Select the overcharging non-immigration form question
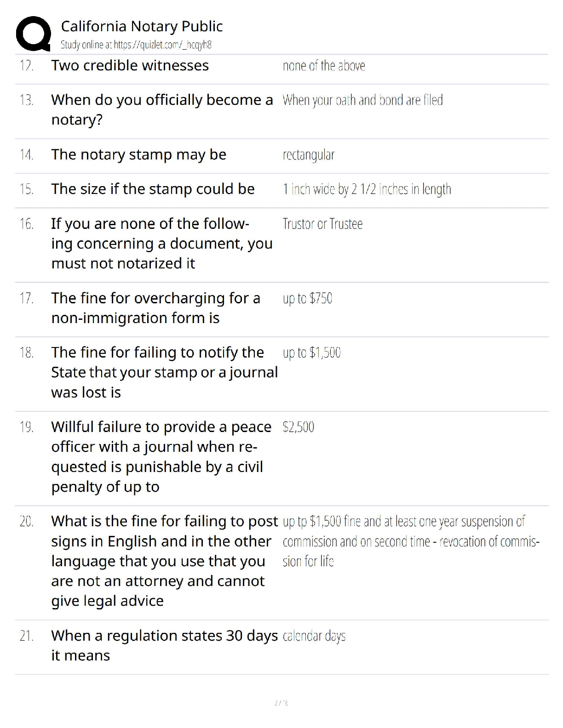 [155, 308]
